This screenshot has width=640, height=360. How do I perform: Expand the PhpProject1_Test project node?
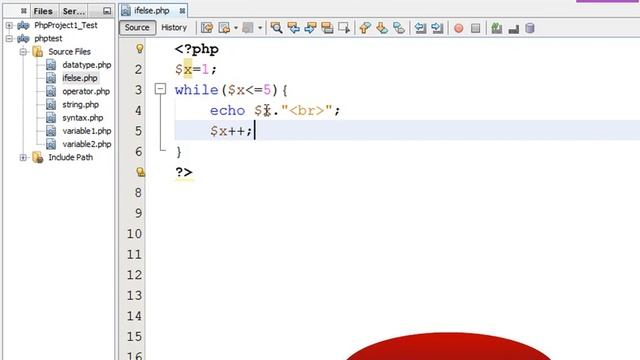pos(9,25)
